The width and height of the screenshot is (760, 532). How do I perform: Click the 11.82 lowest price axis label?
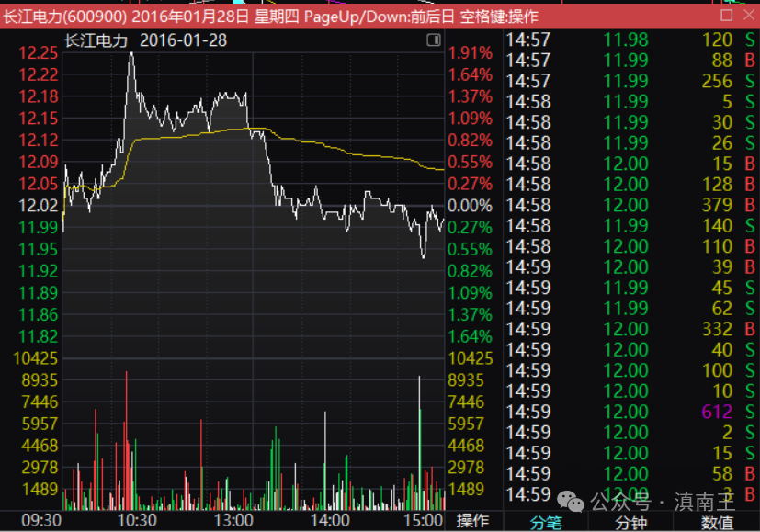tap(39, 336)
